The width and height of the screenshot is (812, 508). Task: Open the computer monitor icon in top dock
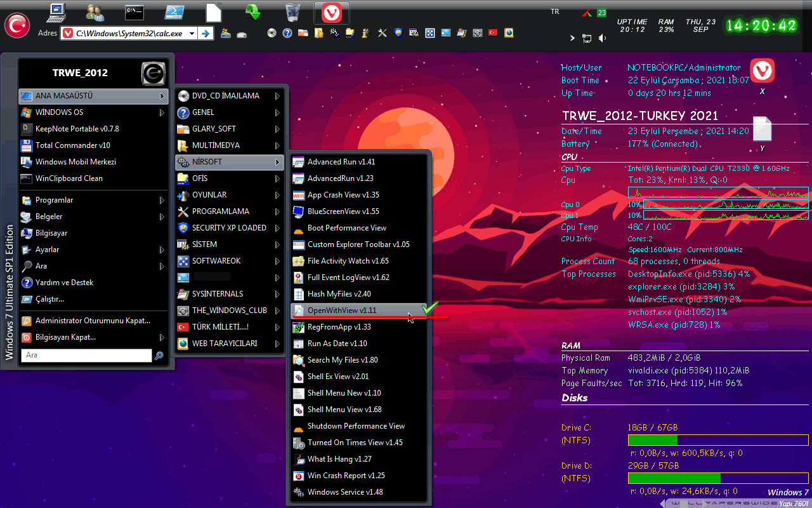tap(57, 12)
